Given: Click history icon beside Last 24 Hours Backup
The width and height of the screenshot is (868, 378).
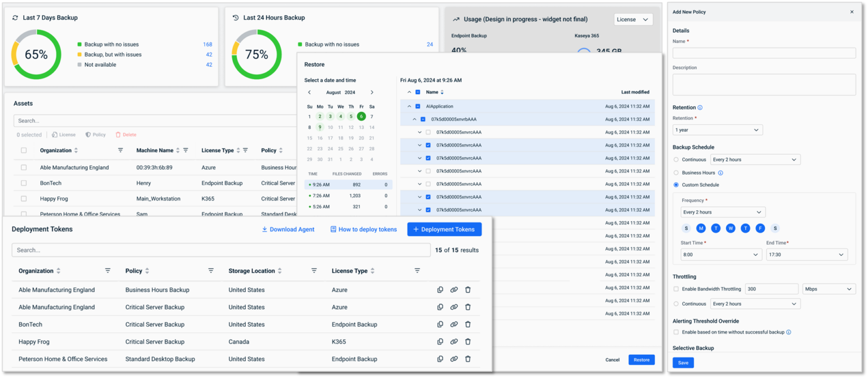Looking at the screenshot, I should point(236,18).
